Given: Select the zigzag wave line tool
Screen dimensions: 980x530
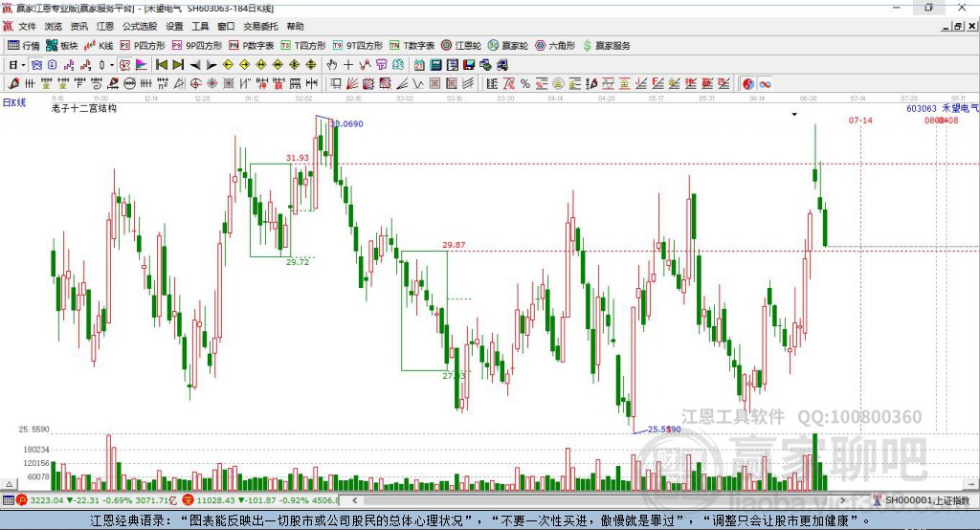Looking at the screenshot, I should (x=418, y=84).
